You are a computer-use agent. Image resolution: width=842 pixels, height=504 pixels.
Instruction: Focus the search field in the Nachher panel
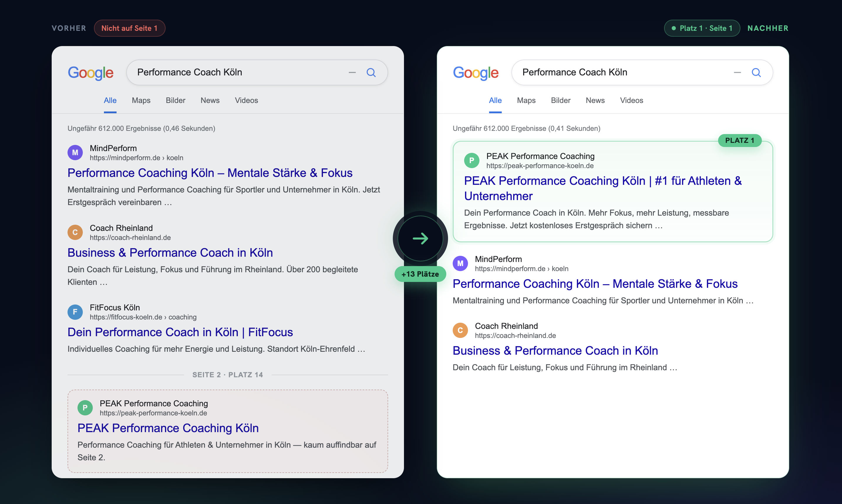[642, 72]
